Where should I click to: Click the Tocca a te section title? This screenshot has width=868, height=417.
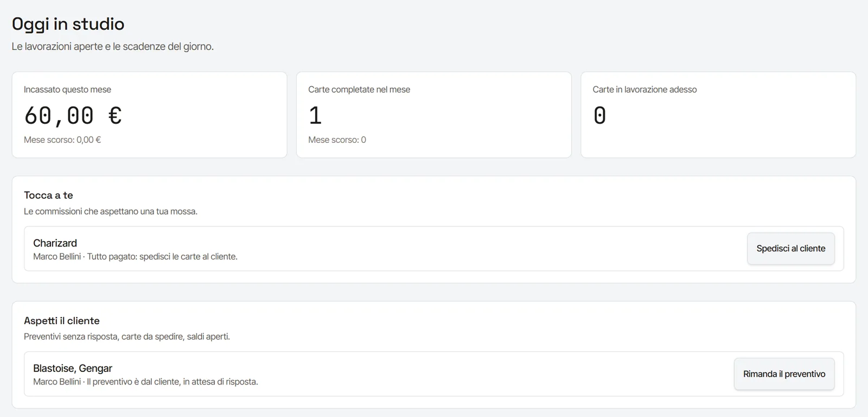coord(48,195)
